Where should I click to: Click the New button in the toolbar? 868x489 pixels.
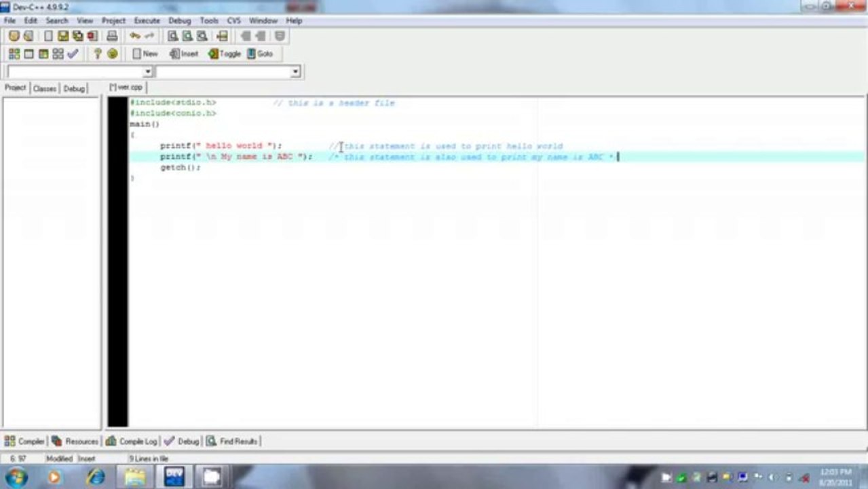coord(145,54)
